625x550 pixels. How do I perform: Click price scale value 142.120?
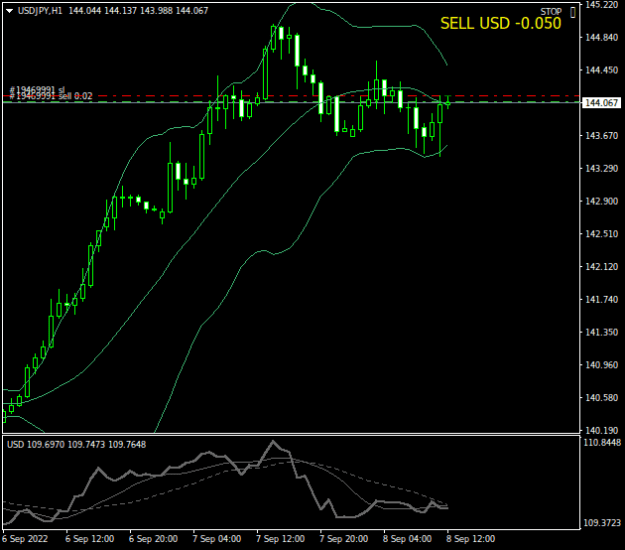pos(601,267)
